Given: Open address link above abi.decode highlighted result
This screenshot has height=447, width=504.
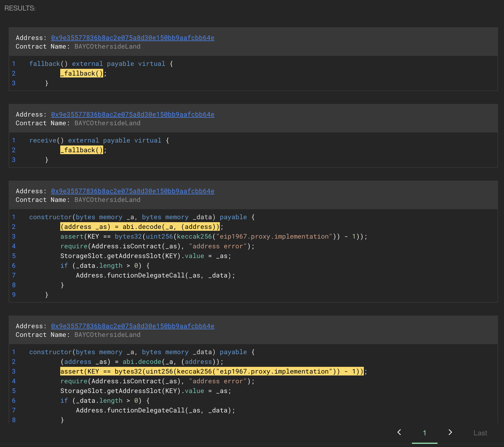Looking at the screenshot, I should point(133,191).
